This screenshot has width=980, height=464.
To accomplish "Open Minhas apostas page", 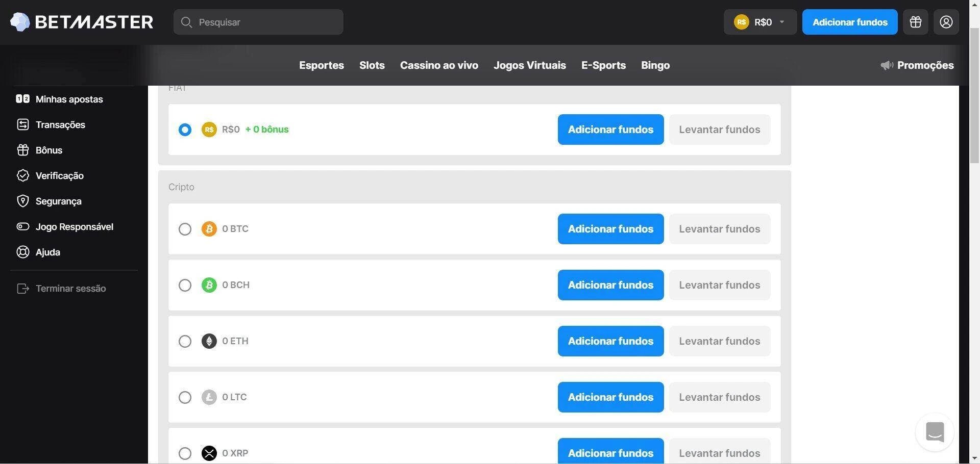I will 69,99.
